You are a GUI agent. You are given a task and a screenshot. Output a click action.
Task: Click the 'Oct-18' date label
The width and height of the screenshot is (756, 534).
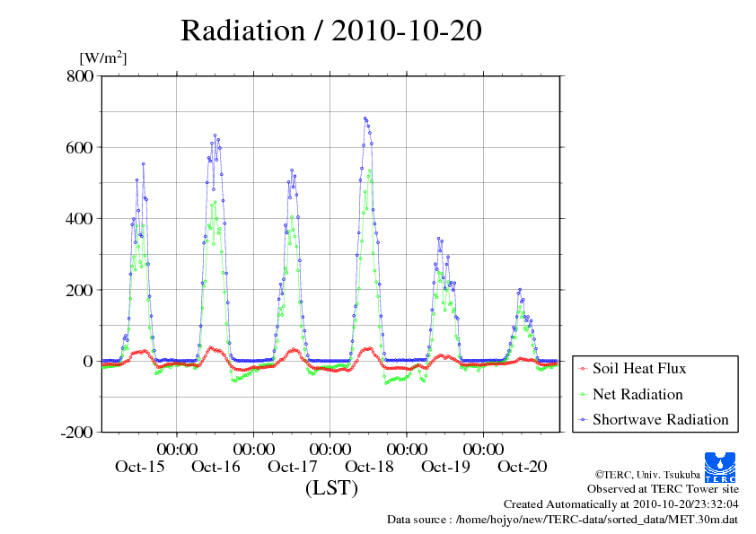click(x=369, y=467)
